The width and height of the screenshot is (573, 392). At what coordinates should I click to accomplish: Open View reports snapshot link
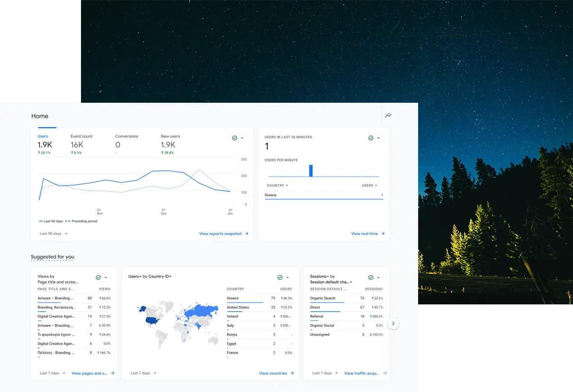coord(221,234)
